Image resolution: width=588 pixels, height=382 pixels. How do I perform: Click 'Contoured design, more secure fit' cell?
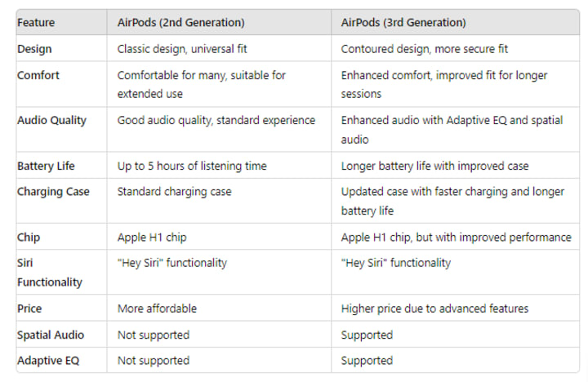(425, 49)
